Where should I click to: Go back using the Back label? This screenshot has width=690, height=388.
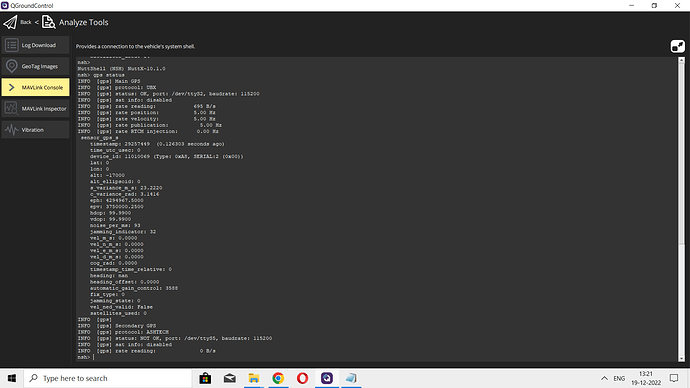(x=26, y=22)
